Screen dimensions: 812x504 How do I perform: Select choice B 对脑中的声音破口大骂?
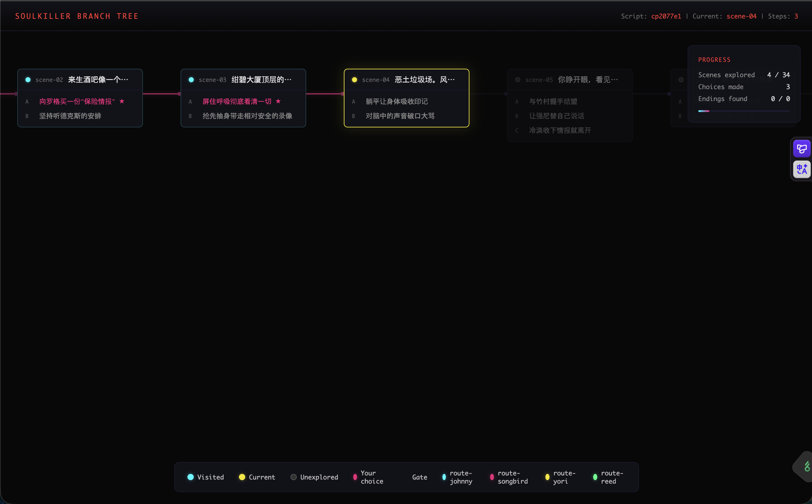400,116
